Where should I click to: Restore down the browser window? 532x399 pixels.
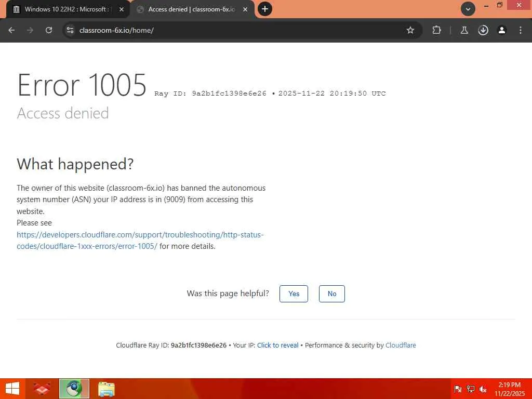click(x=499, y=5)
